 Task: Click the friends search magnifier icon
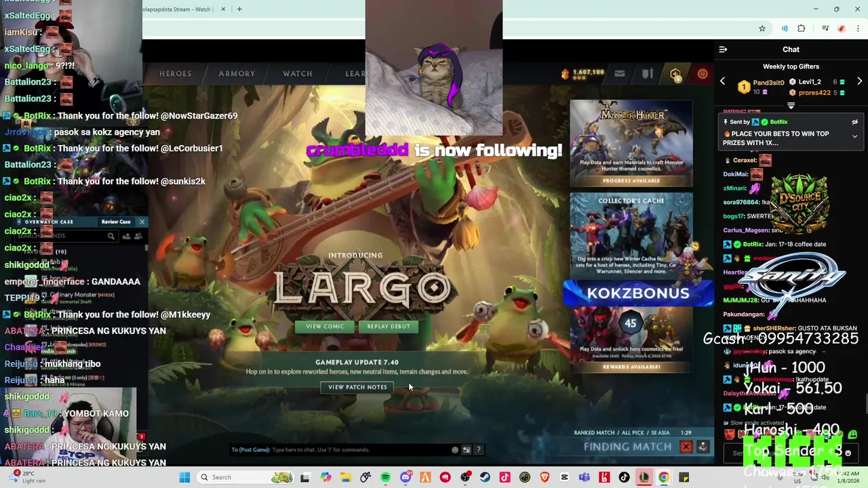tap(111, 236)
